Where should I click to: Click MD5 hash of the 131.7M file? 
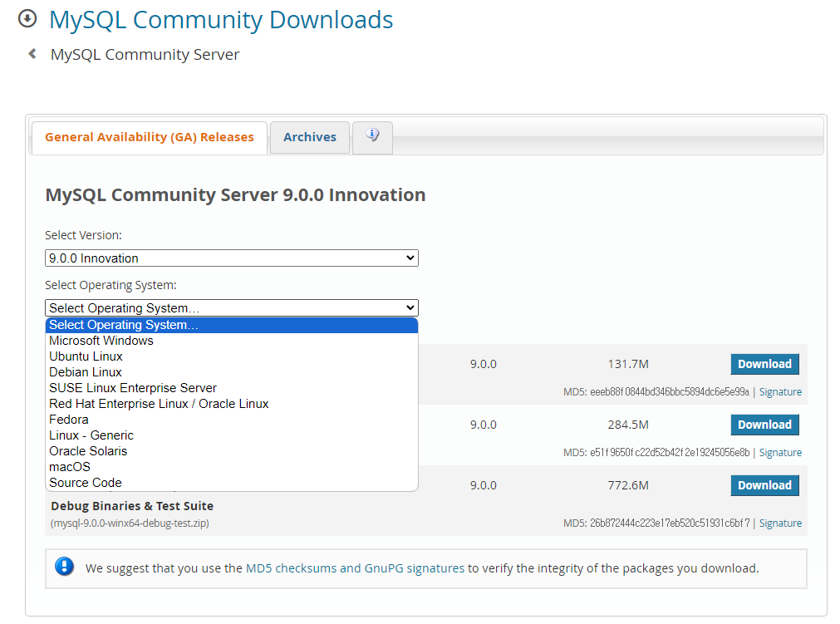click(670, 392)
